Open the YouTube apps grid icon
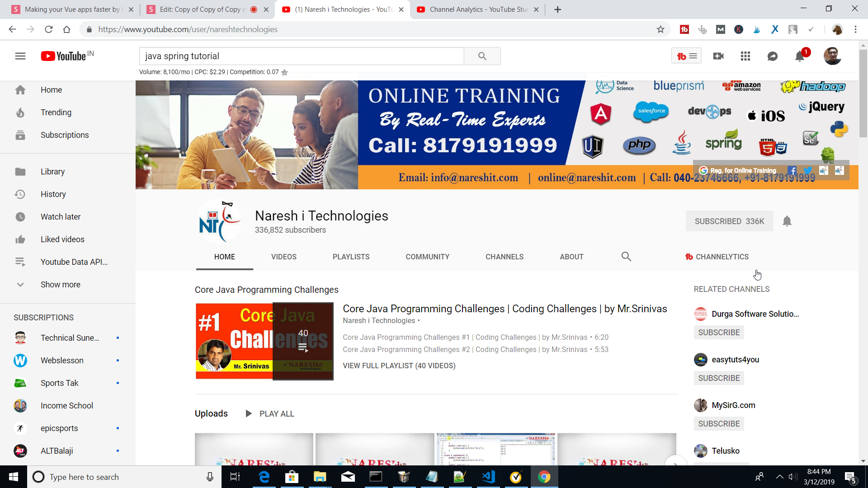Image resolution: width=868 pixels, height=488 pixels. pyautogui.click(x=745, y=56)
